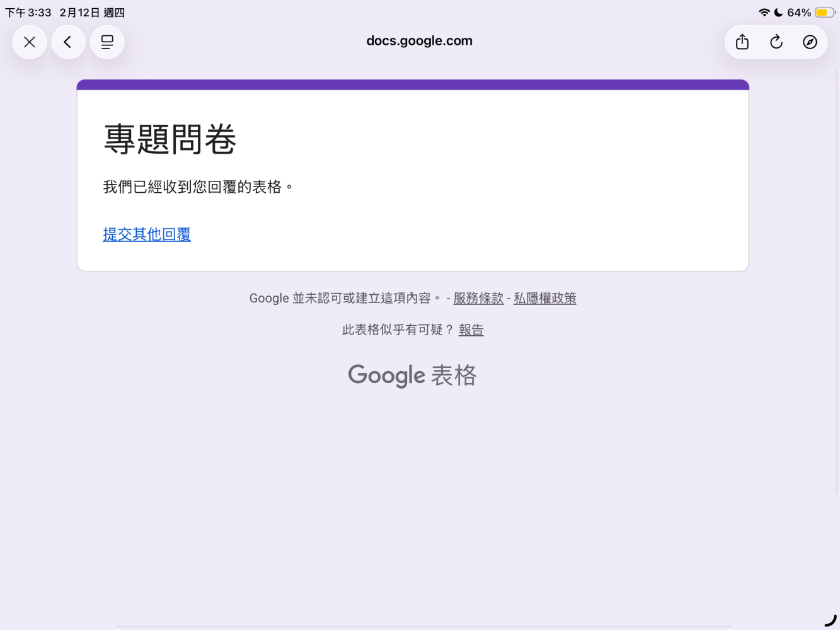Open the reader view page icon
This screenshot has width=840, height=630.
click(x=107, y=42)
